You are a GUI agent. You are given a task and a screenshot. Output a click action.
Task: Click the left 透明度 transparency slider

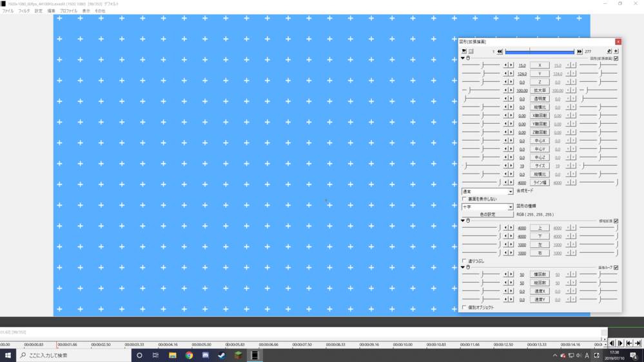tap(481, 99)
